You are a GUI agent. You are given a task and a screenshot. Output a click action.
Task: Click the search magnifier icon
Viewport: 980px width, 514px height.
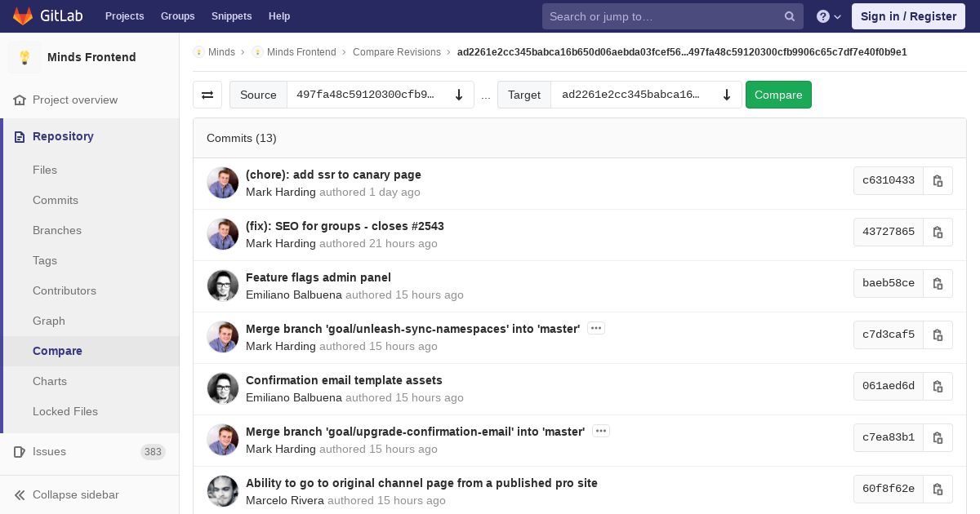tap(790, 16)
